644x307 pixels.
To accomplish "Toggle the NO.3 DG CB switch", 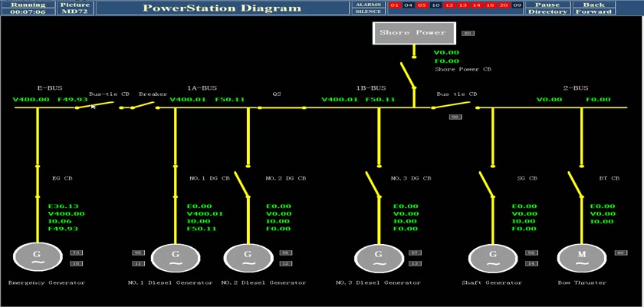I will click(x=373, y=184).
